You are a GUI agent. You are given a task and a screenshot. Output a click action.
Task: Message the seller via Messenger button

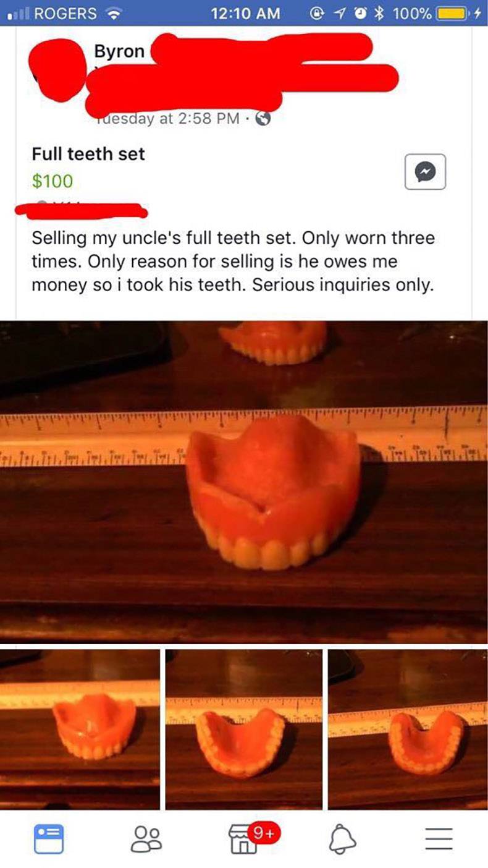(425, 171)
